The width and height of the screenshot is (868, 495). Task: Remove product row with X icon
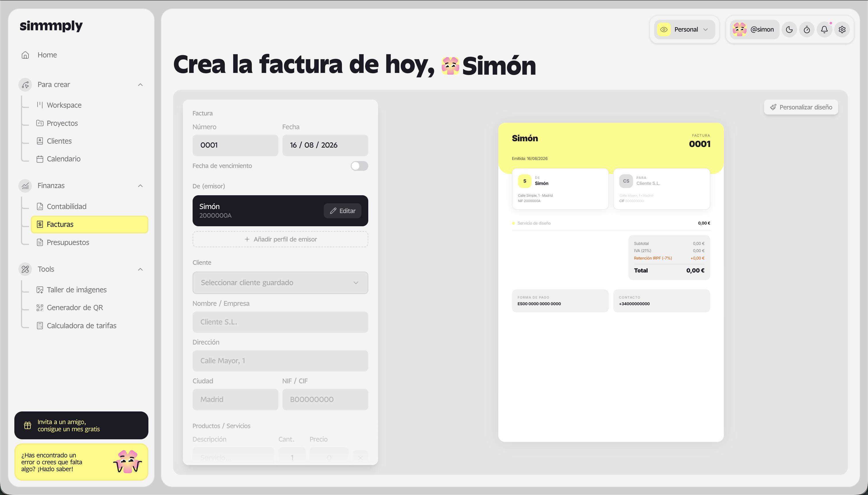(360, 458)
